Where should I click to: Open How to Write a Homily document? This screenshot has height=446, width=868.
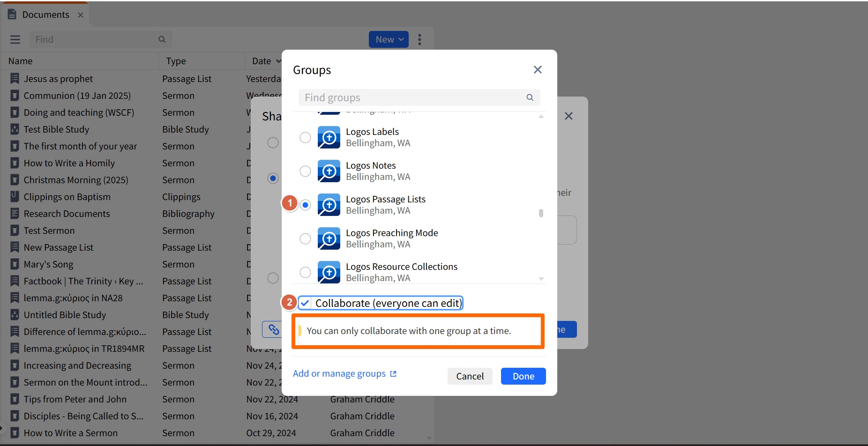tap(69, 163)
